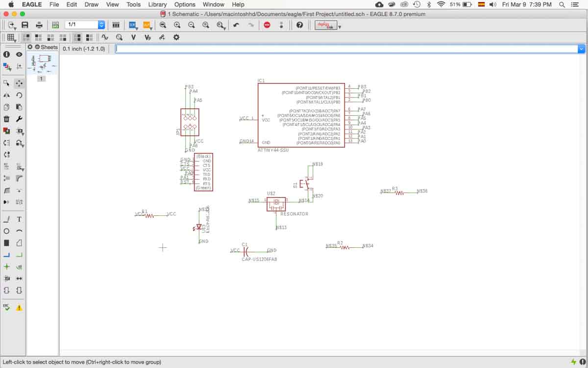Viewport: 588px width, 368px height.
Task: Open the Library menu
Action: 157,4
